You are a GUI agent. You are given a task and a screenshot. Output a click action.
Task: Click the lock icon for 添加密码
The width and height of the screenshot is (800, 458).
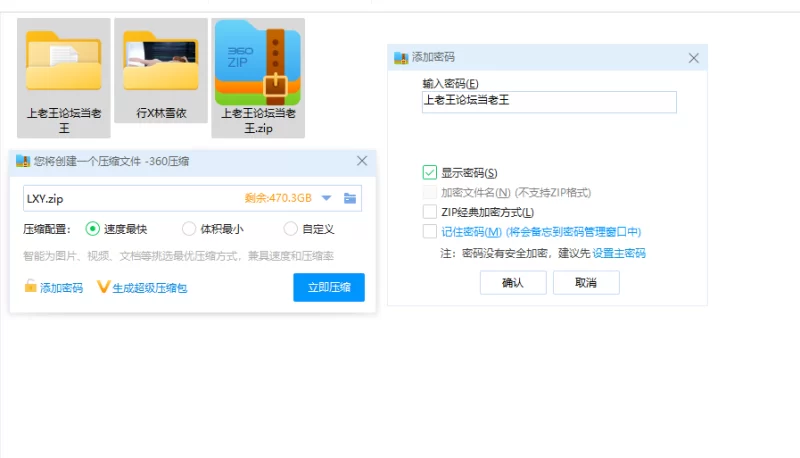(31, 287)
